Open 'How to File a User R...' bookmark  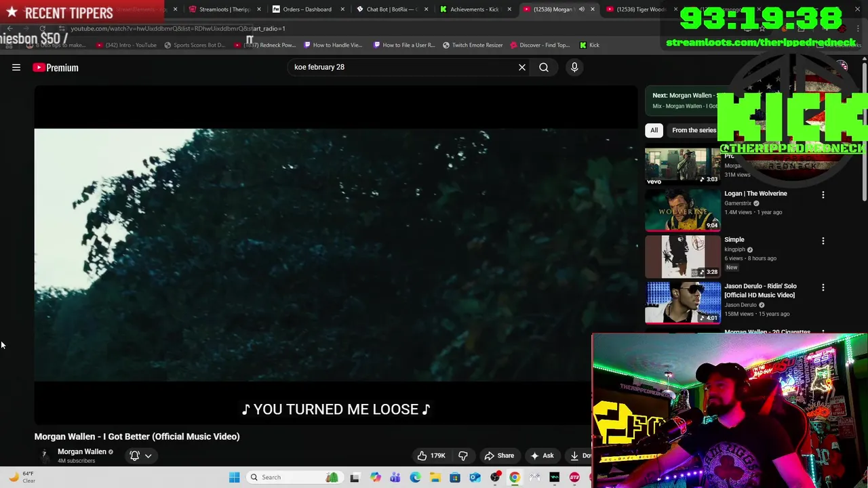[404, 45]
